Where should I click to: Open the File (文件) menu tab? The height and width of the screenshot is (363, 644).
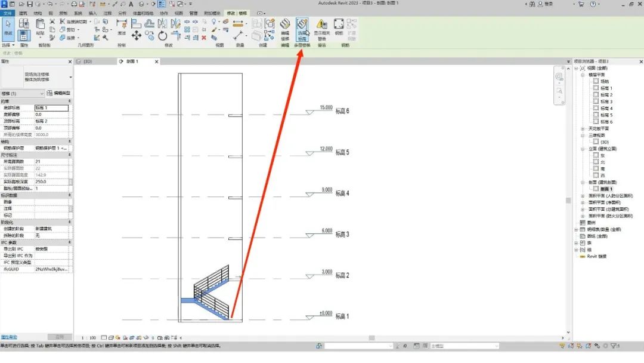tap(6, 13)
